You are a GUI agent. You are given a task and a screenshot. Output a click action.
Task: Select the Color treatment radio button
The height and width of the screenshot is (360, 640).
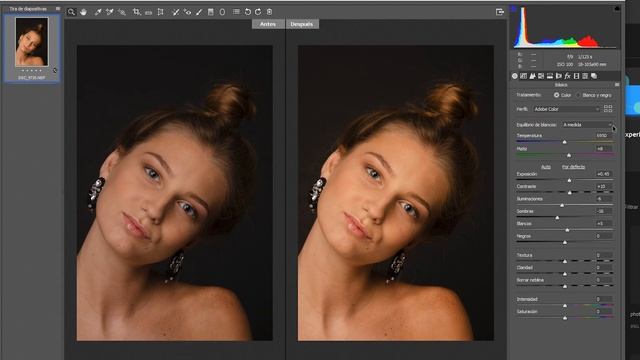tap(556, 95)
